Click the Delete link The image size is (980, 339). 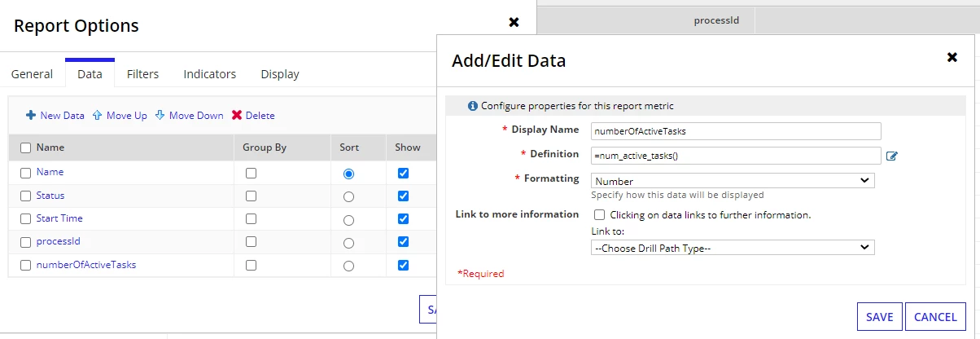click(260, 116)
